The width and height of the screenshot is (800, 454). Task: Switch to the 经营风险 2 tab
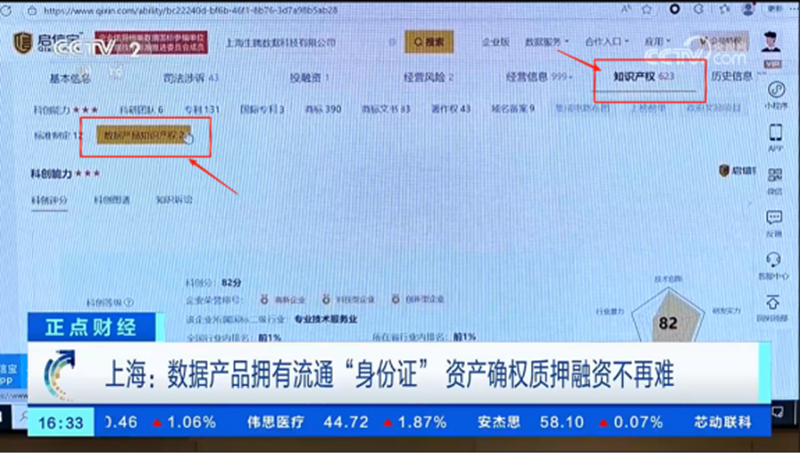pos(428,78)
